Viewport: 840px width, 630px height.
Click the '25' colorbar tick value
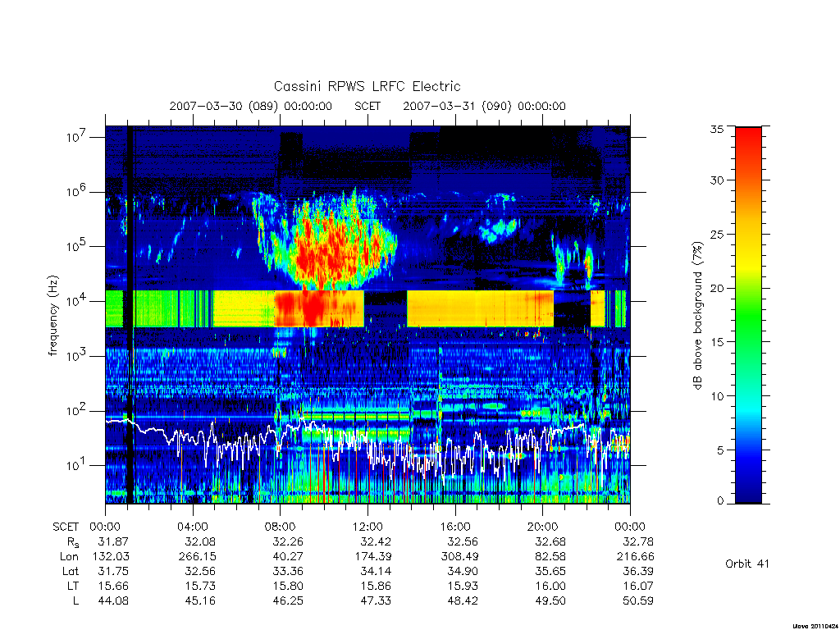pyautogui.click(x=716, y=234)
